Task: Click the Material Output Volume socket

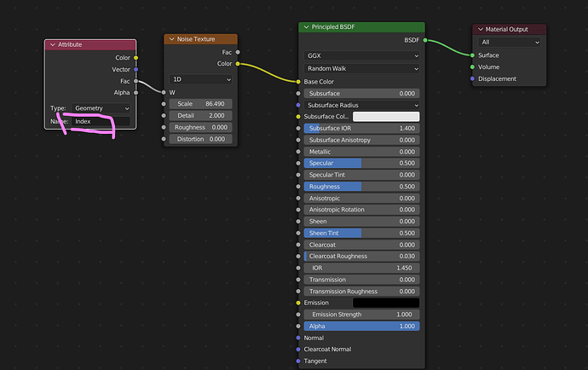Action: [x=472, y=67]
